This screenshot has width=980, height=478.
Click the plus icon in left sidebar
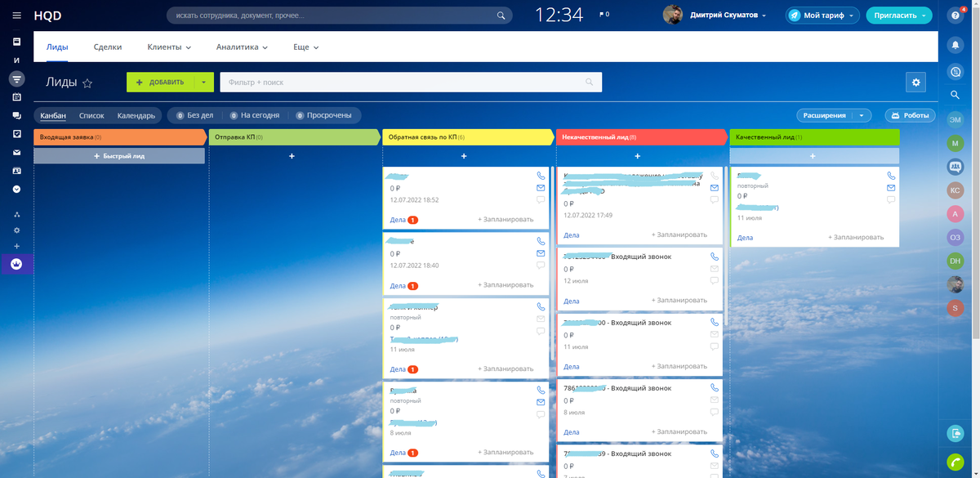pyautogui.click(x=16, y=246)
